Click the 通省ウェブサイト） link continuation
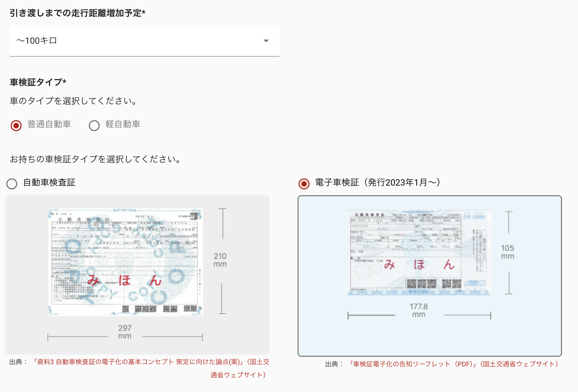 tap(238, 375)
